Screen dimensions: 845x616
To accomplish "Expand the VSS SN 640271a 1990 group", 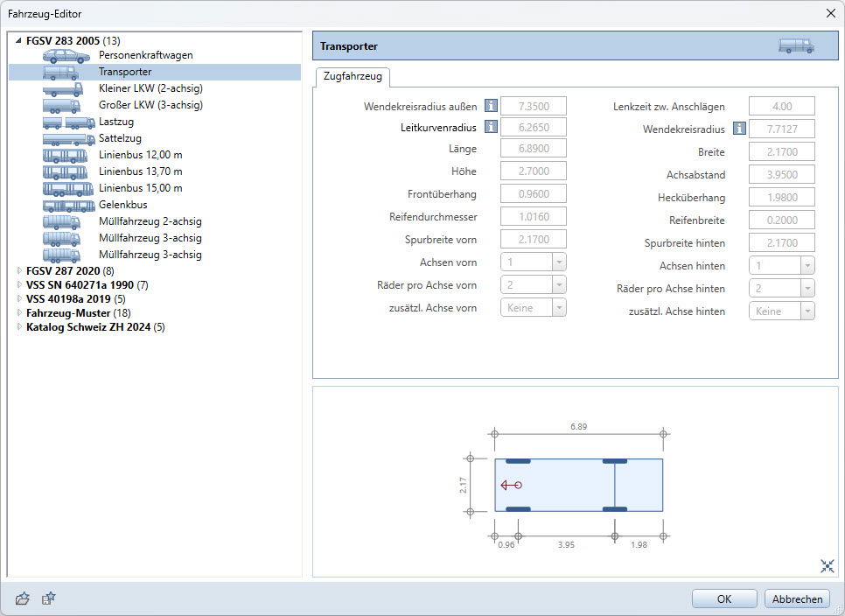I will (19, 284).
